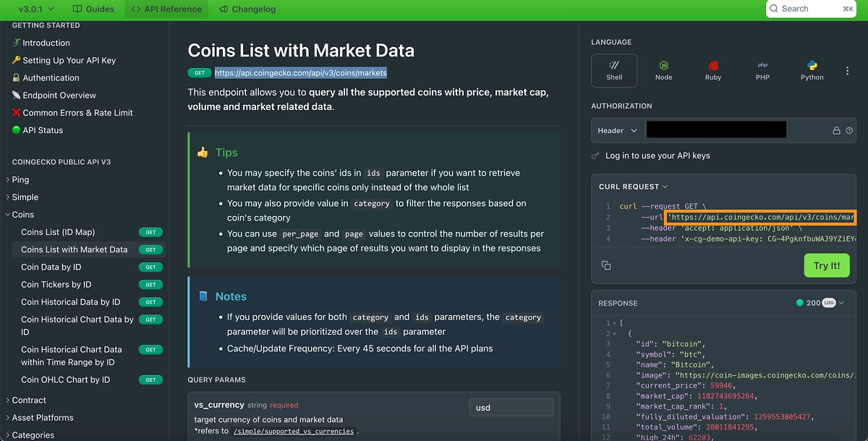The height and width of the screenshot is (441, 868).
Task: Open the Header authorization type dropdown
Action: click(x=616, y=129)
